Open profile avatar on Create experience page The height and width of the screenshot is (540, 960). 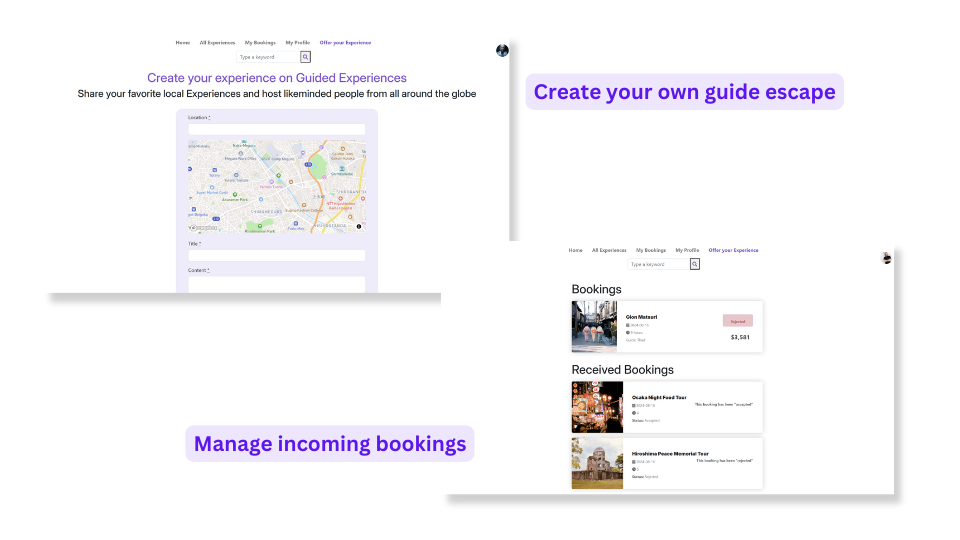coord(502,51)
